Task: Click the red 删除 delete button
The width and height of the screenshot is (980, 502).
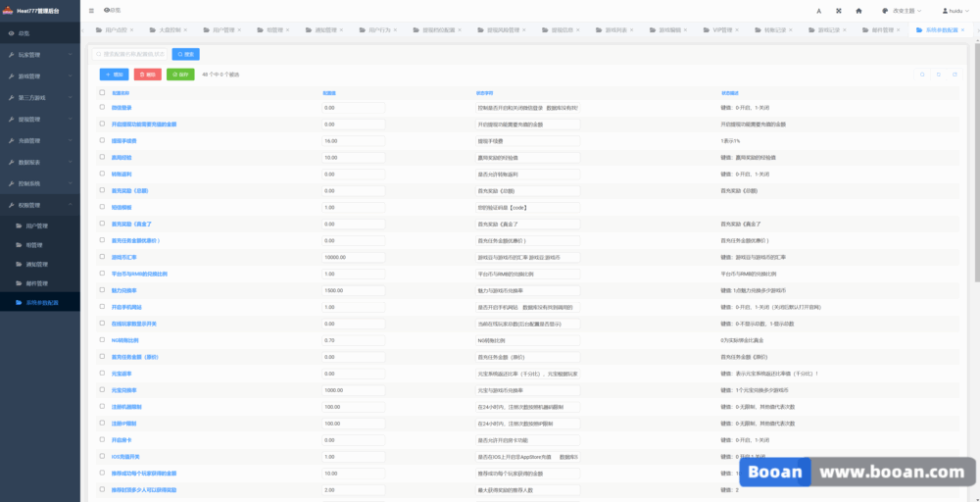Action: [148, 74]
